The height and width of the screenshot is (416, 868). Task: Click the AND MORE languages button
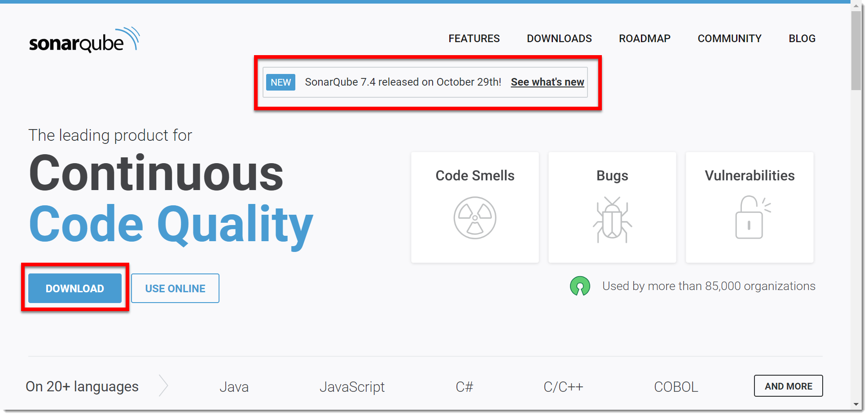pos(789,386)
